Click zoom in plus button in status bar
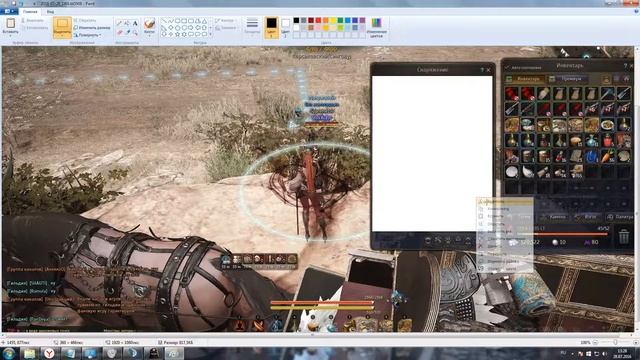 (636, 342)
